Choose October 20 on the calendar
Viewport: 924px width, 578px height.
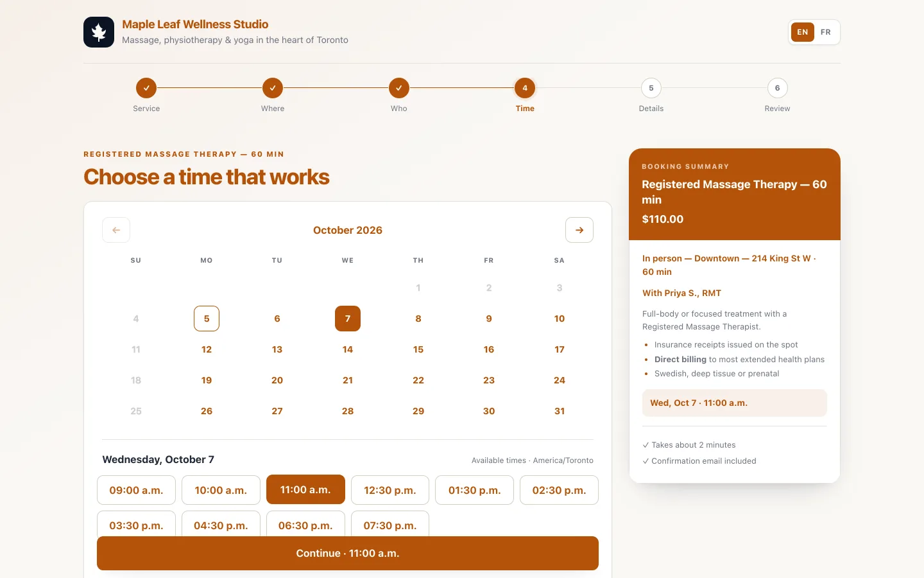(x=277, y=380)
